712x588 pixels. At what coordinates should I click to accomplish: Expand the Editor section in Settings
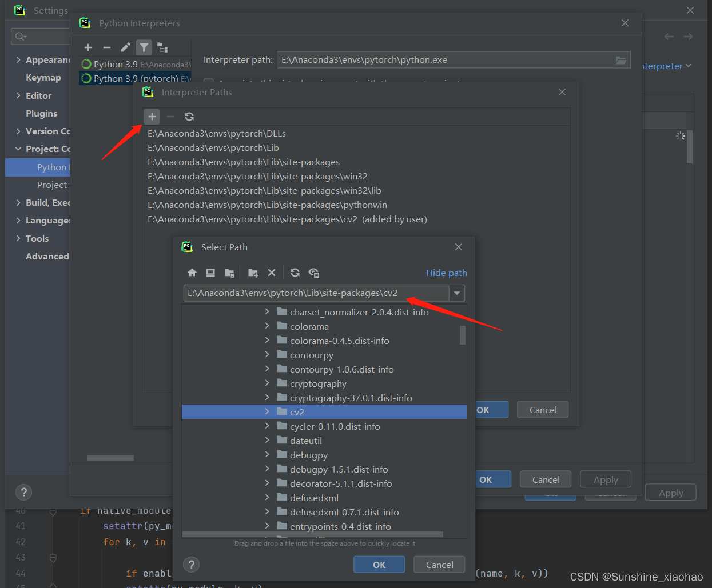pyautogui.click(x=18, y=95)
